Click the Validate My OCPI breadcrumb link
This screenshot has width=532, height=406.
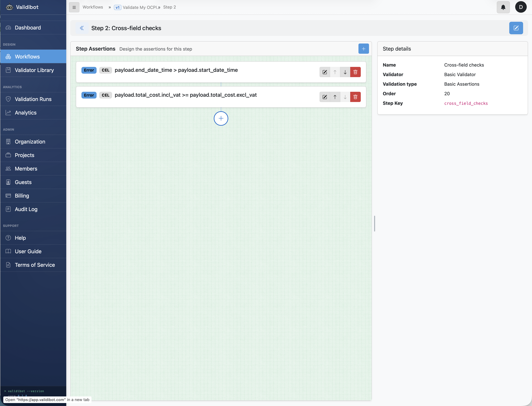(140, 7)
